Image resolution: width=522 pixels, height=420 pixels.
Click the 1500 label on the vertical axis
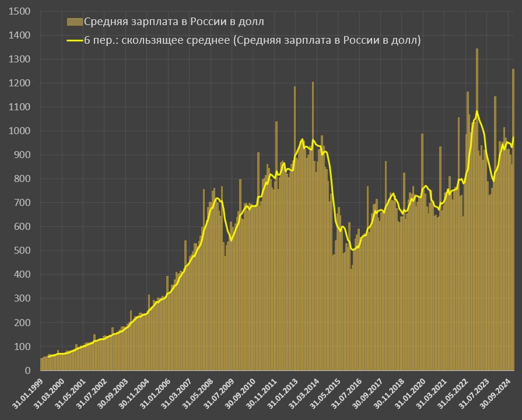(x=20, y=12)
